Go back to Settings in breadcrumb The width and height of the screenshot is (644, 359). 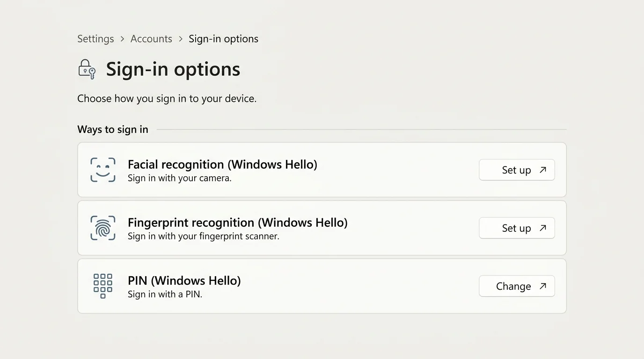[95, 39]
